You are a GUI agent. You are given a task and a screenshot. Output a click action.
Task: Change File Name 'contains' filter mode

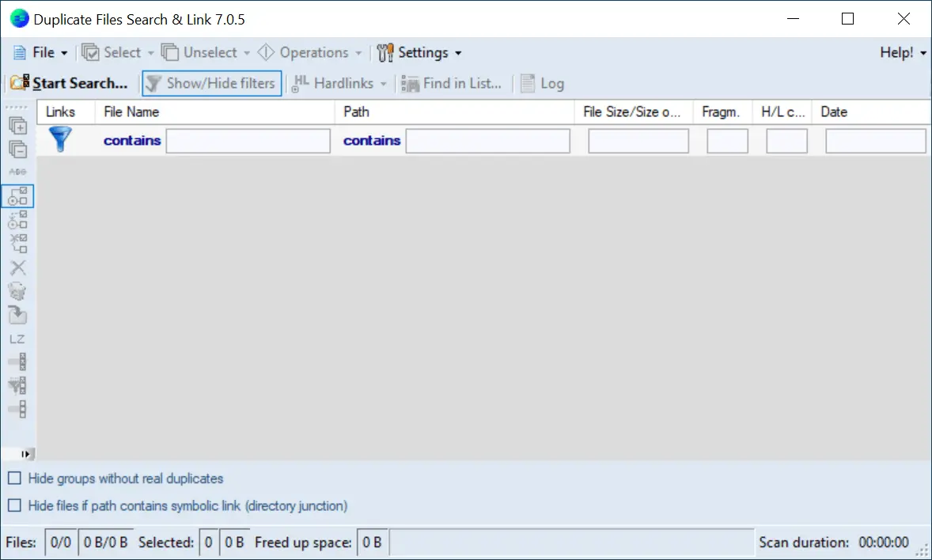(132, 141)
